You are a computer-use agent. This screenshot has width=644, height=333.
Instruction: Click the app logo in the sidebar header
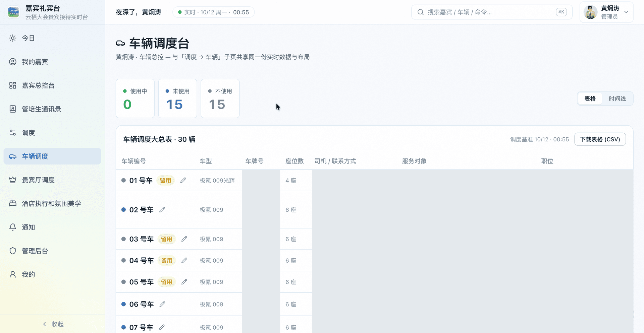point(14,12)
